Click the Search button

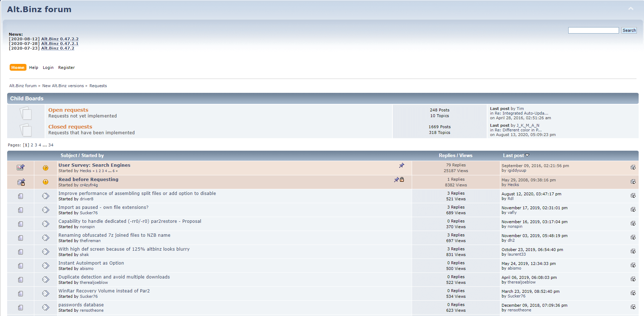(x=629, y=30)
